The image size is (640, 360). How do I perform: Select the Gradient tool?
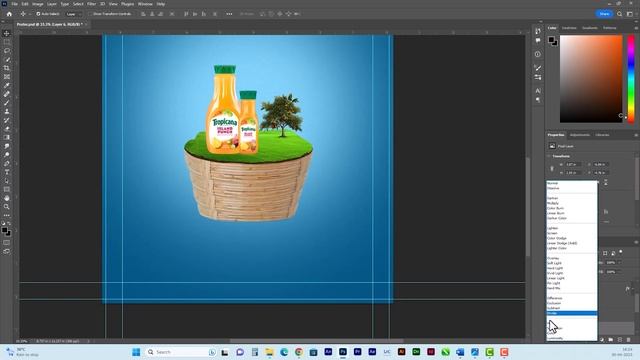7,137
